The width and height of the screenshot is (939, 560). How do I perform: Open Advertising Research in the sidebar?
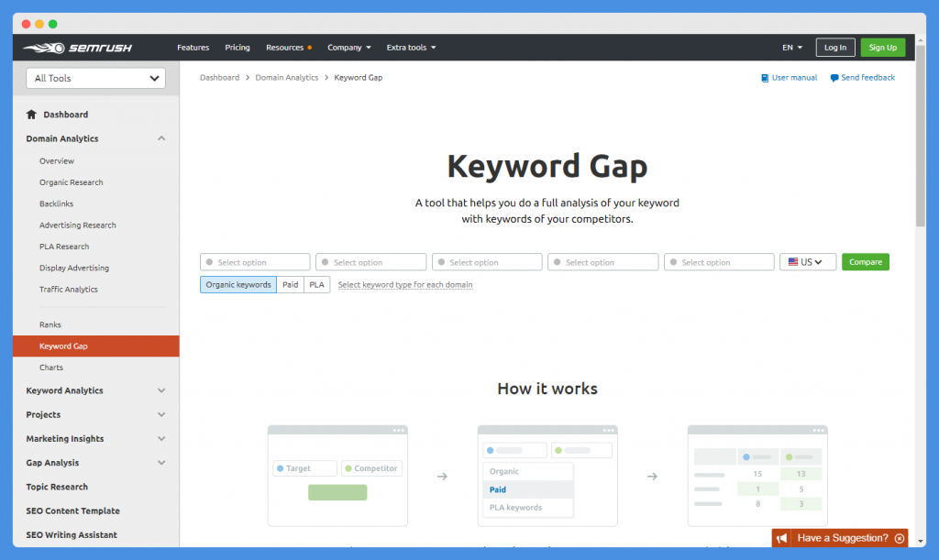[78, 225]
